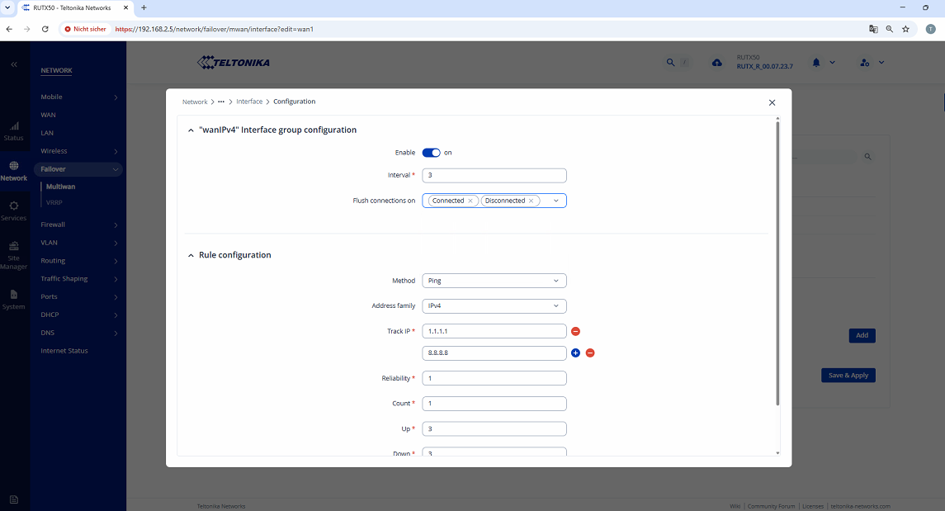This screenshot has width=945, height=511.
Task: Click the Save & Apply button
Action: (x=848, y=375)
